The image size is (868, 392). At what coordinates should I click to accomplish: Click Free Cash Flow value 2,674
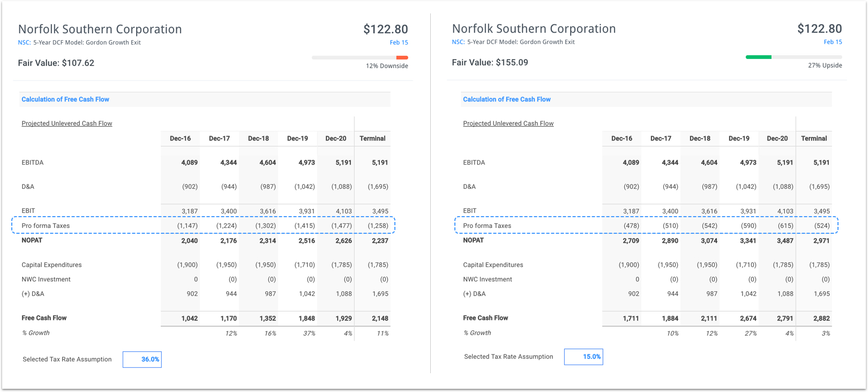(x=748, y=319)
